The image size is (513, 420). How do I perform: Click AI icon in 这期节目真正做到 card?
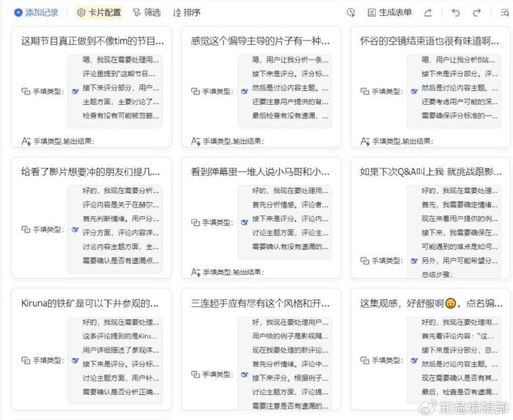[x=75, y=92]
